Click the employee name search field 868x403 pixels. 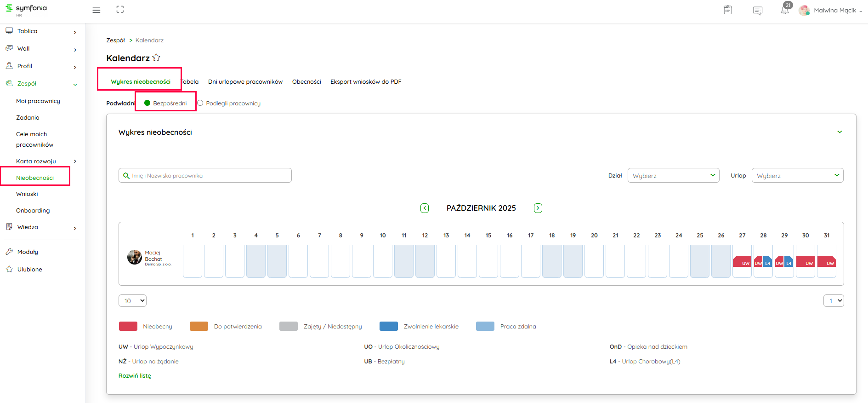tap(205, 176)
